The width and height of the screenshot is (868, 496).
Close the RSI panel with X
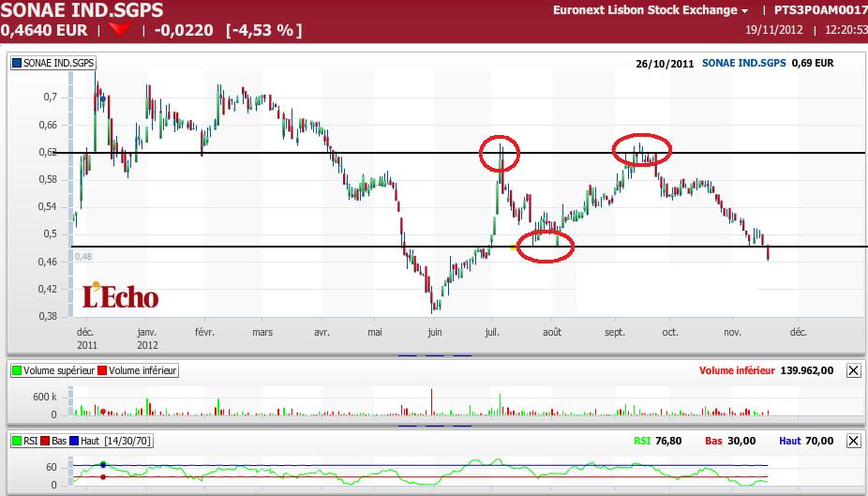853,441
